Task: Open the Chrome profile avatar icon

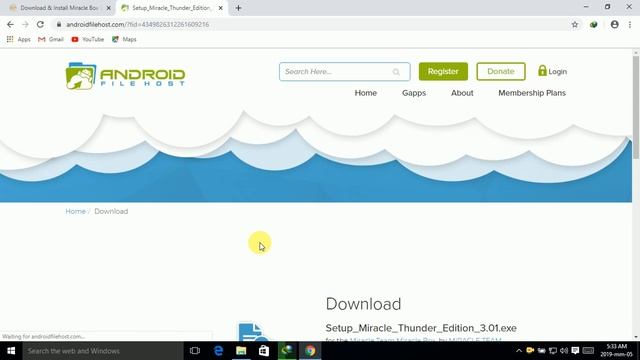Action: click(x=614, y=24)
